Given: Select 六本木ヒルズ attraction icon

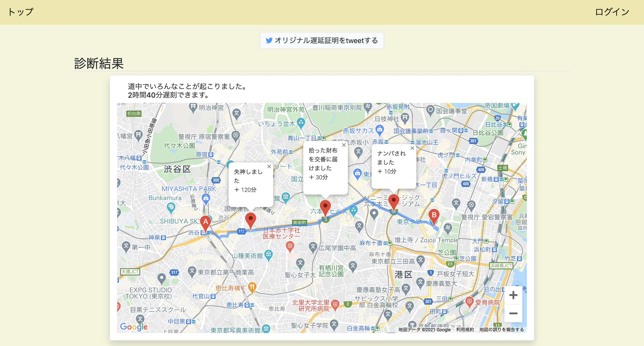Looking at the screenshot, I should coord(353,211).
